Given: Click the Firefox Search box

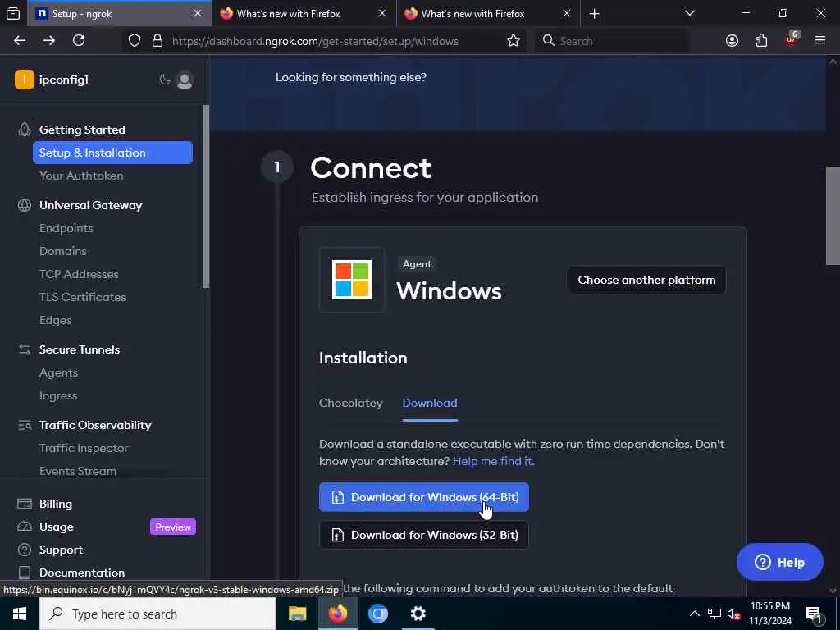Looking at the screenshot, I should 611,41.
